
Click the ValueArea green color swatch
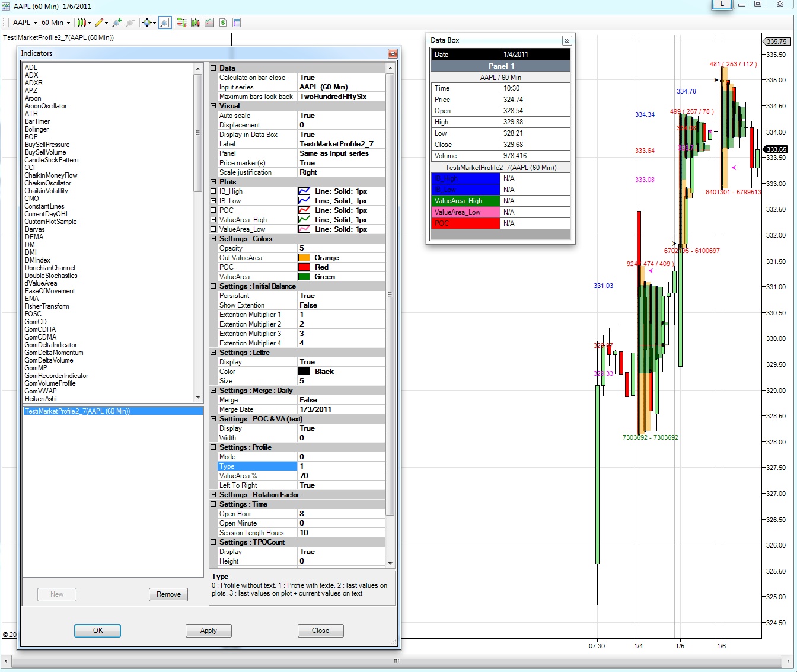coord(304,277)
